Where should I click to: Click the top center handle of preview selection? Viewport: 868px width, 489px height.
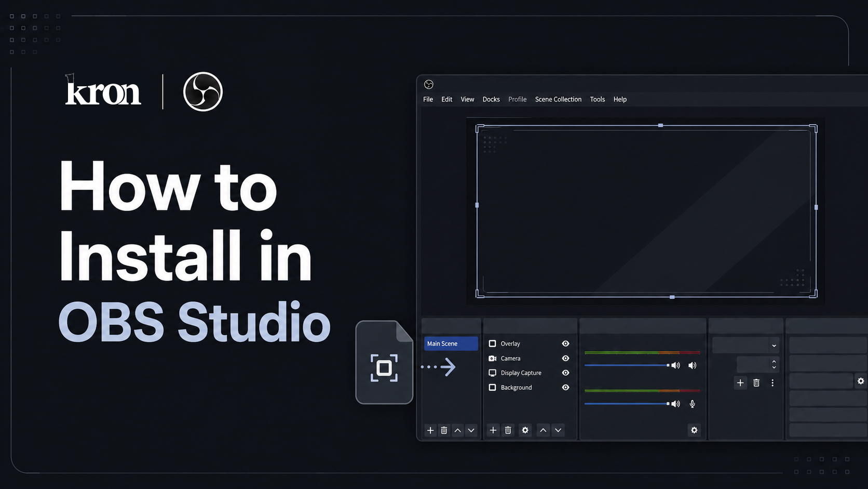click(x=660, y=125)
